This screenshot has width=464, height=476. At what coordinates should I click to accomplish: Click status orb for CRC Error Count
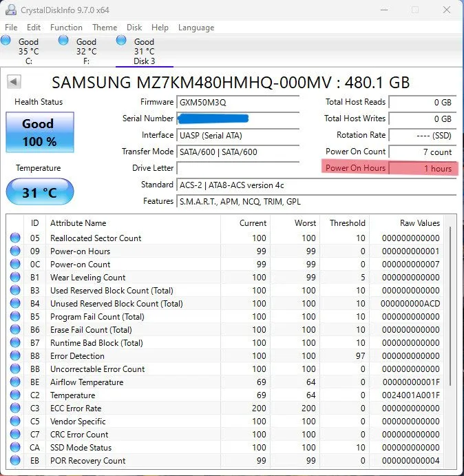(x=15, y=434)
